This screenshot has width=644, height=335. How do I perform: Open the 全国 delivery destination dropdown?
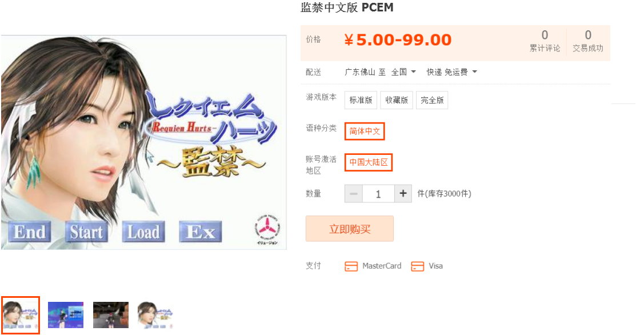point(404,72)
